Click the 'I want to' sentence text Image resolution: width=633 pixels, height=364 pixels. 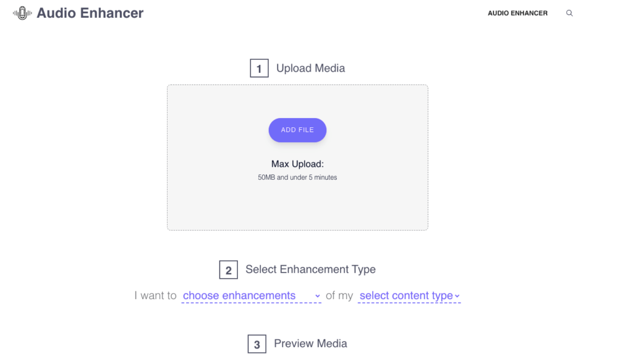(x=155, y=295)
